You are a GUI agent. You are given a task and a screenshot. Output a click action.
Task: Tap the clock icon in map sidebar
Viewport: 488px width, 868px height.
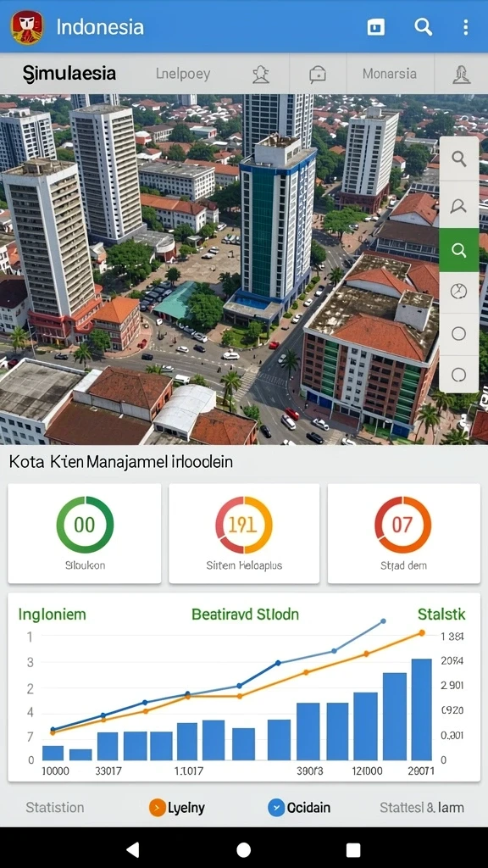click(458, 292)
